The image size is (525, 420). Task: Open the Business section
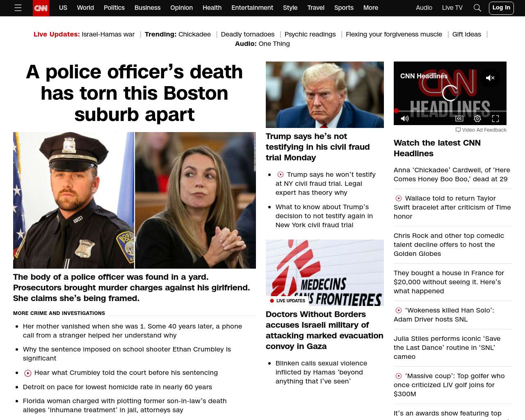tap(147, 8)
